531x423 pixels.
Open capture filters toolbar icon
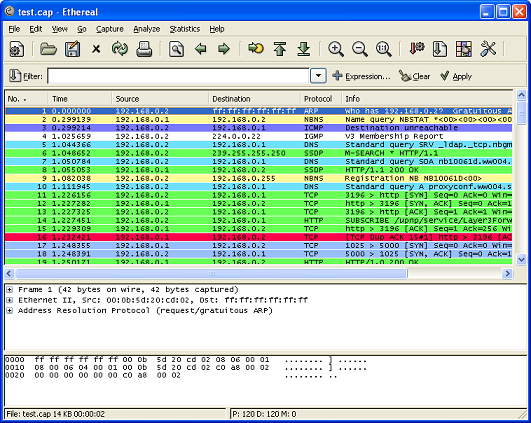[x=417, y=48]
